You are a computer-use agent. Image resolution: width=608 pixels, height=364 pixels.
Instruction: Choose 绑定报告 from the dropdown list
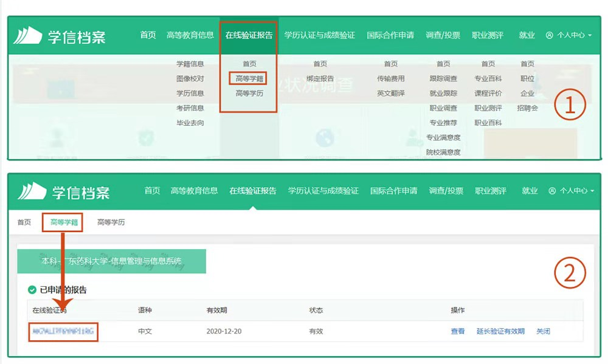320,78
